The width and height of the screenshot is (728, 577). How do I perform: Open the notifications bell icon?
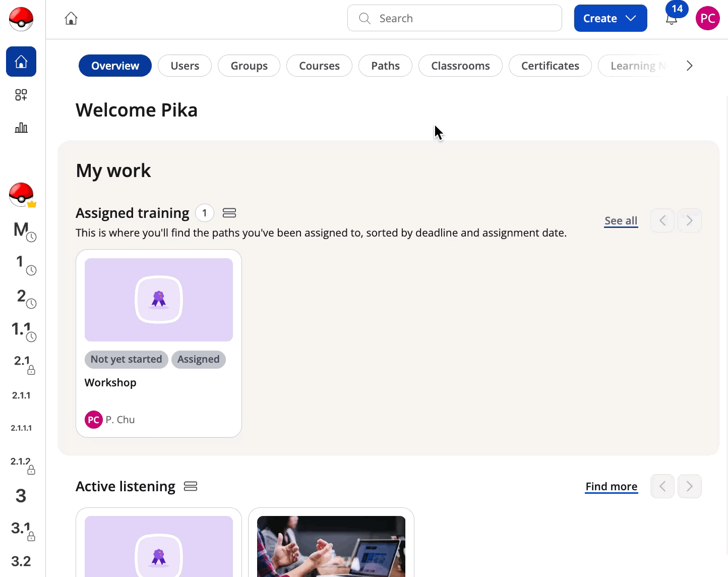tap(671, 19)
